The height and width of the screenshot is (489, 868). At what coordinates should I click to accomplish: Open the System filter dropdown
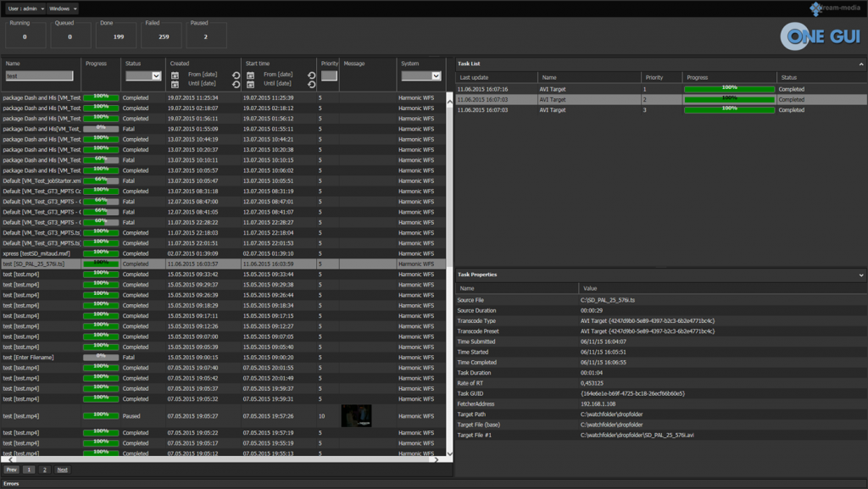pos(421,76)
